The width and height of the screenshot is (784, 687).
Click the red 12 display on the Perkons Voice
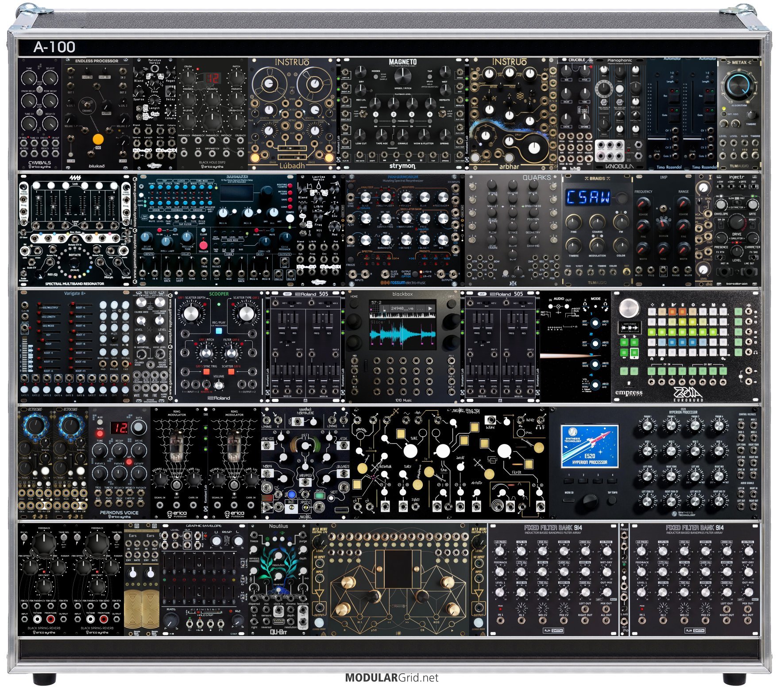pyautogui.click(x=120, y=428)
